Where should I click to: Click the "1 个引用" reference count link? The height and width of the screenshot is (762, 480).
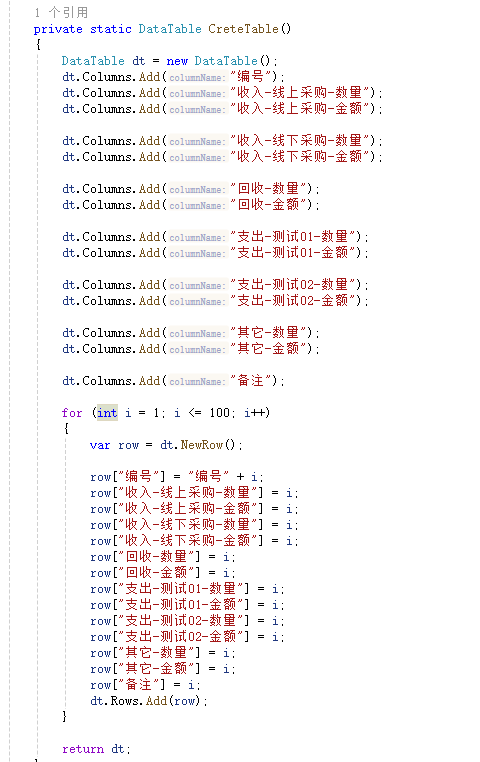61,12
